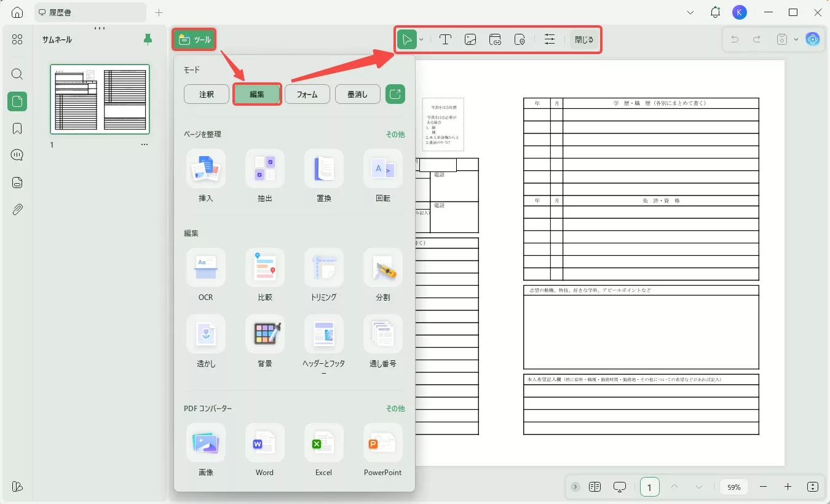Viewport: 830px width, 504px height.
Task: Select the Add Text tool in the toolbar
Action: point(445,39)
